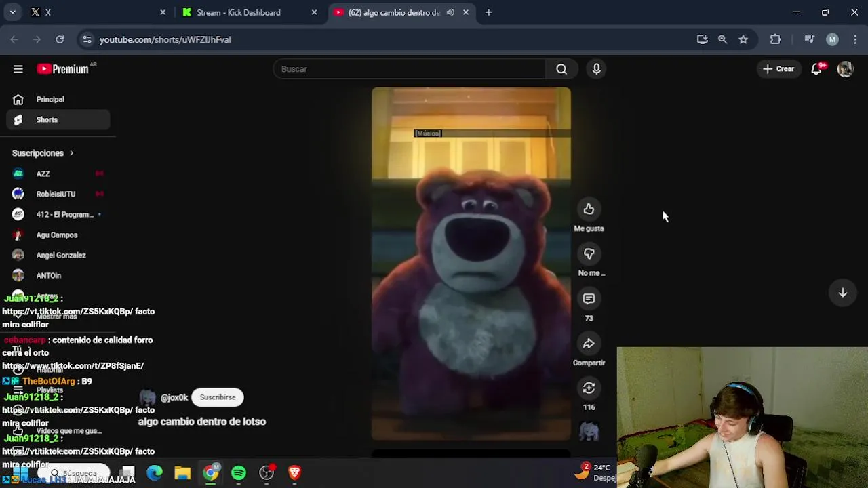Bookmark this page with star icon

click(743, 39)
